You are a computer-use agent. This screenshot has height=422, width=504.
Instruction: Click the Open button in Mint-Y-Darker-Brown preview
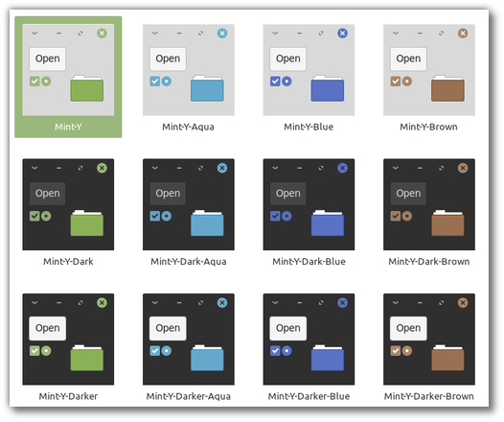pos(408,328)
